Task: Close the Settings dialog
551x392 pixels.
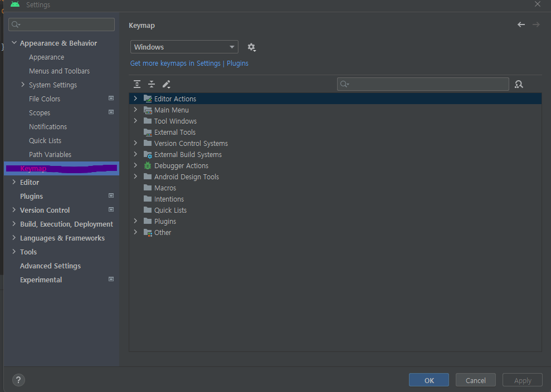Action: coord(537,4)
